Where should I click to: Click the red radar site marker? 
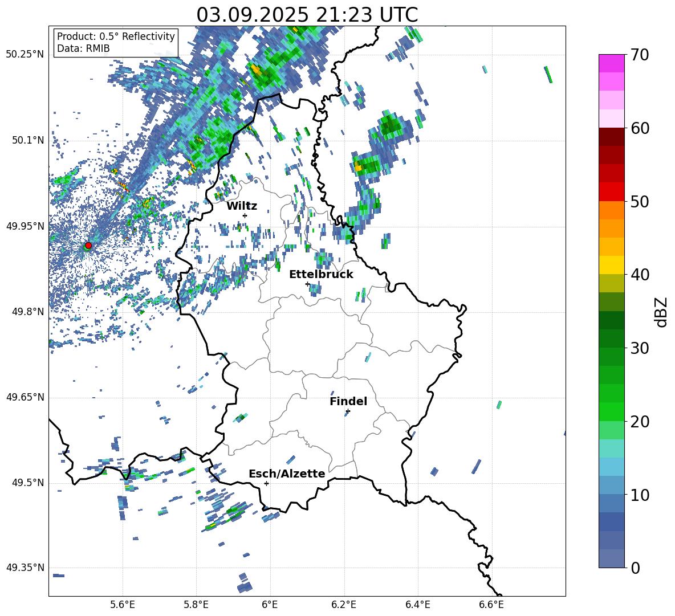coord(88,245)
